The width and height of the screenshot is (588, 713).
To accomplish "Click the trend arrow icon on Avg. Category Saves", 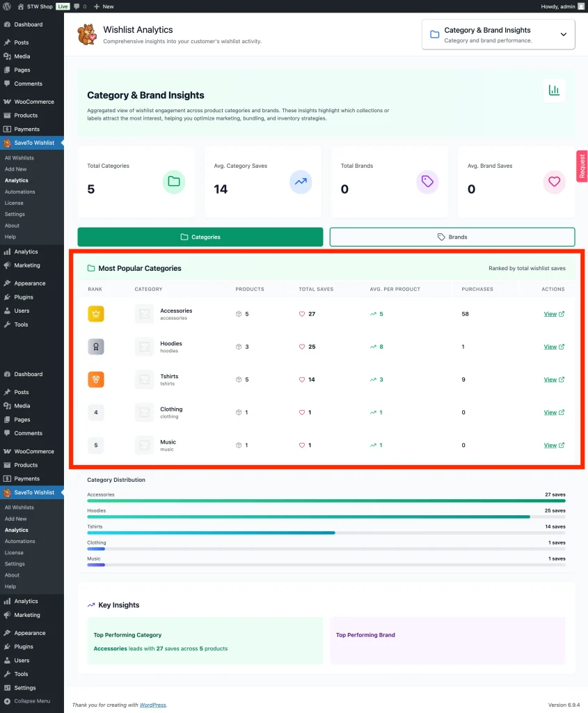I will pyautogui.click(x=301, y=182).
